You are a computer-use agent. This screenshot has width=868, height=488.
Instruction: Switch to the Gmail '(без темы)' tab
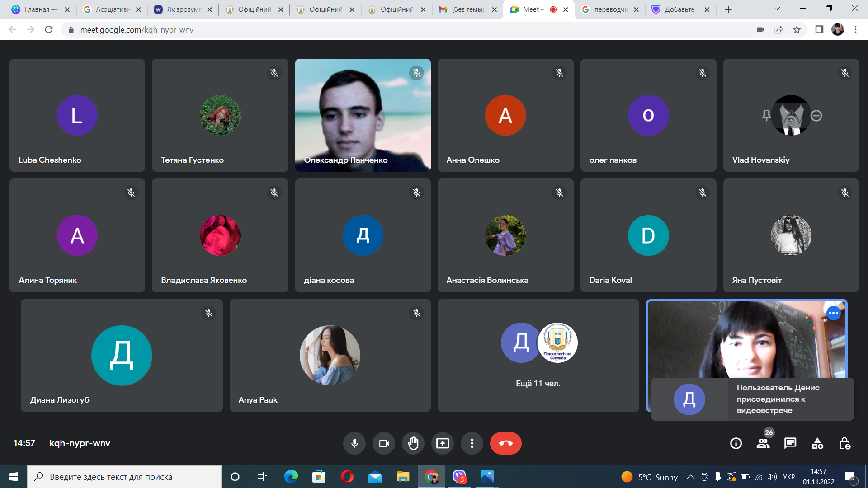pyautogui.click(x=467, y=9)
